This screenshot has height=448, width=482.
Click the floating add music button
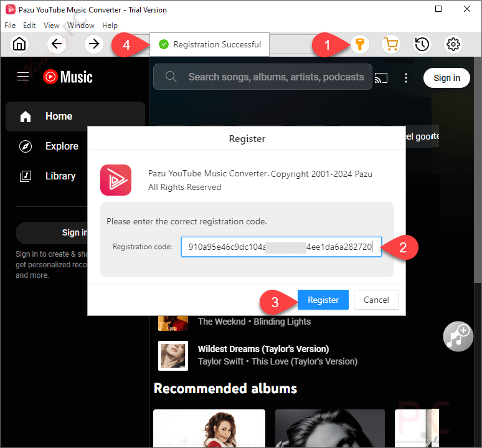tap(458, 336)
